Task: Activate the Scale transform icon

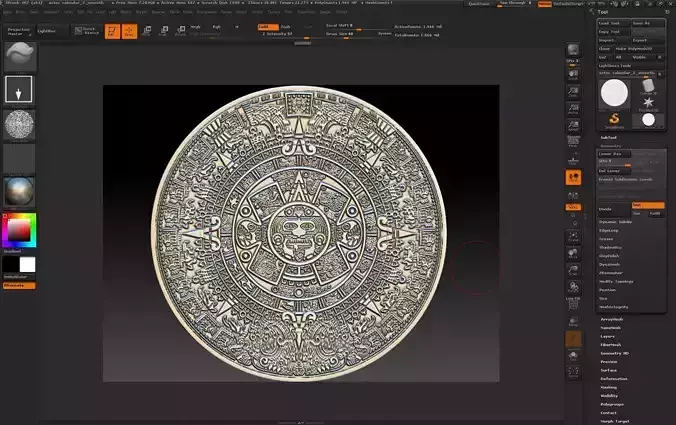Action: (x=163, y=31)
